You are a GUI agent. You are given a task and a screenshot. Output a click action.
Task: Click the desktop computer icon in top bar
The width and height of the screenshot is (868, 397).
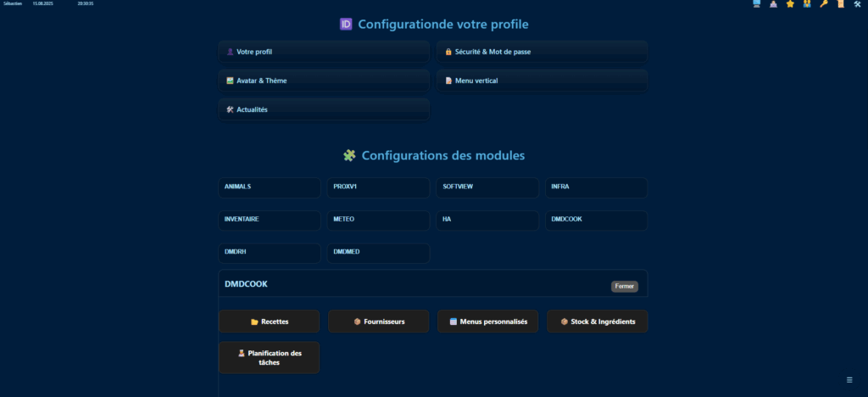(x=756, y=4)
